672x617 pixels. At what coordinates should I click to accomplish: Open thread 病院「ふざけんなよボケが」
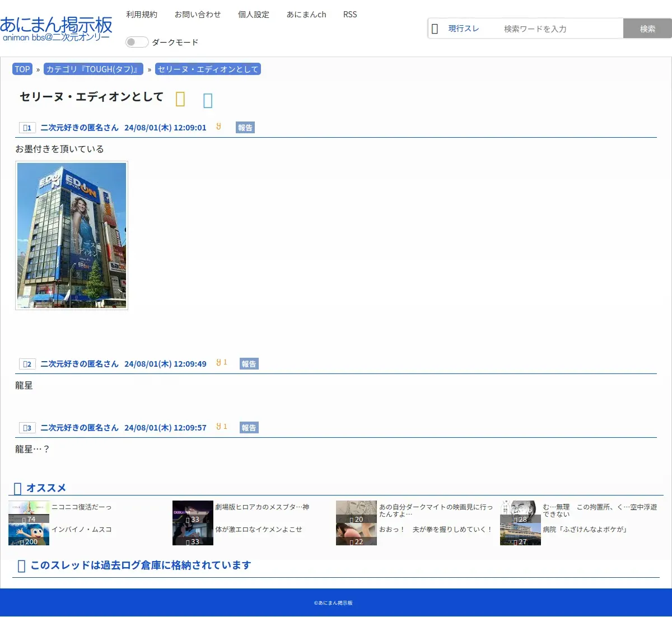[x=585, y=530]
